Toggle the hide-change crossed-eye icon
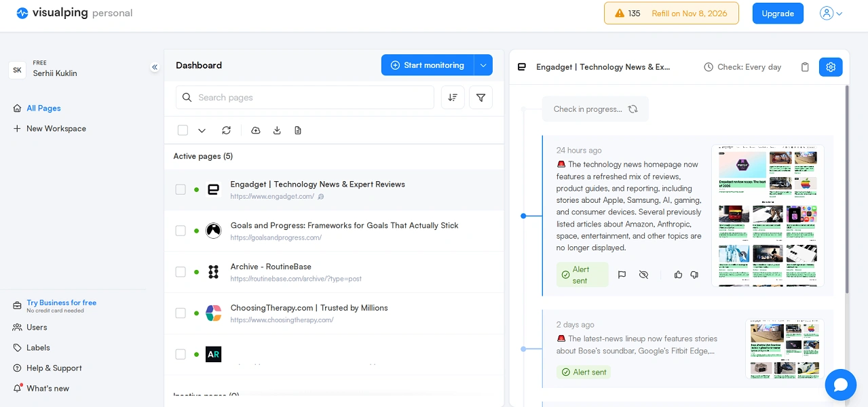Image resolution: width=868 pixels, height=407 pixels. pyautogui.click(x=644, y=275)
